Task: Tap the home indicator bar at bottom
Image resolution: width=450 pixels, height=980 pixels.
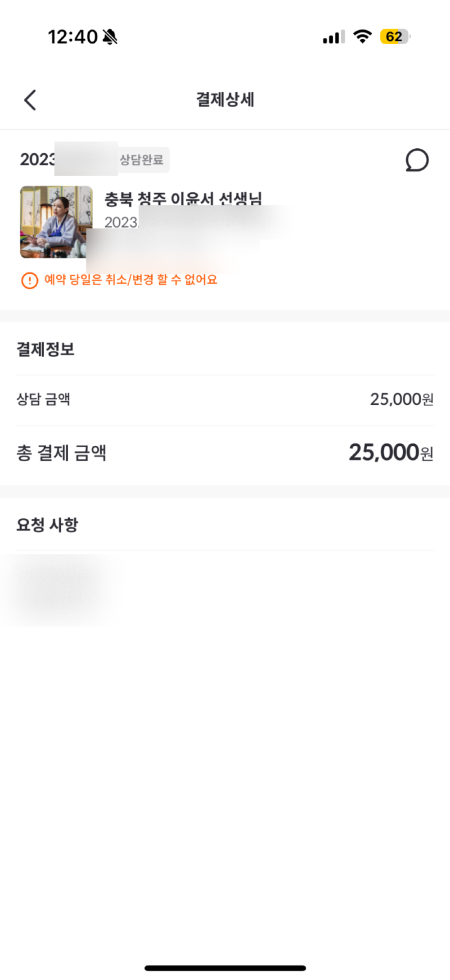Action: point(225,968)
